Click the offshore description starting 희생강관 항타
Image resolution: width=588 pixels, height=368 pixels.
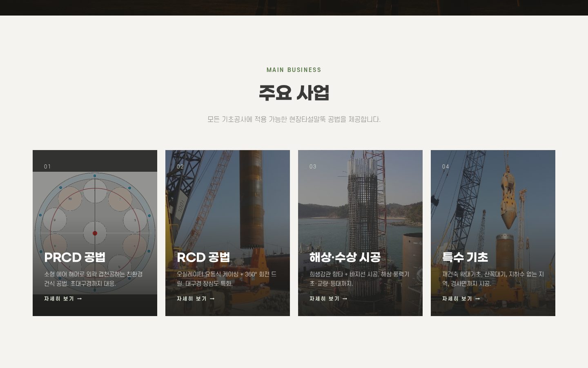tap(359, 279)
